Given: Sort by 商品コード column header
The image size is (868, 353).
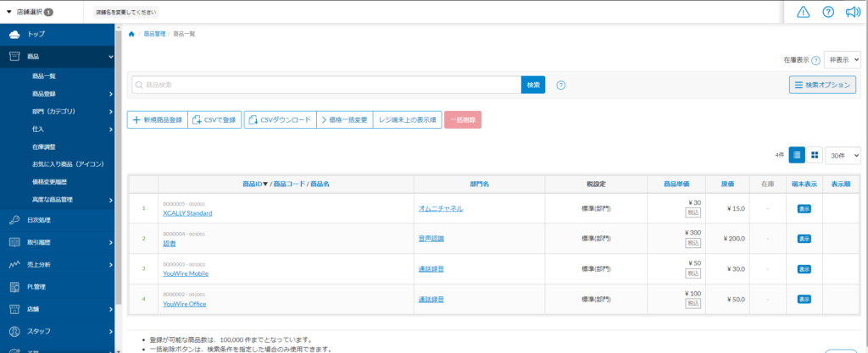Looking at the screenshot, I should pos(289,185).
